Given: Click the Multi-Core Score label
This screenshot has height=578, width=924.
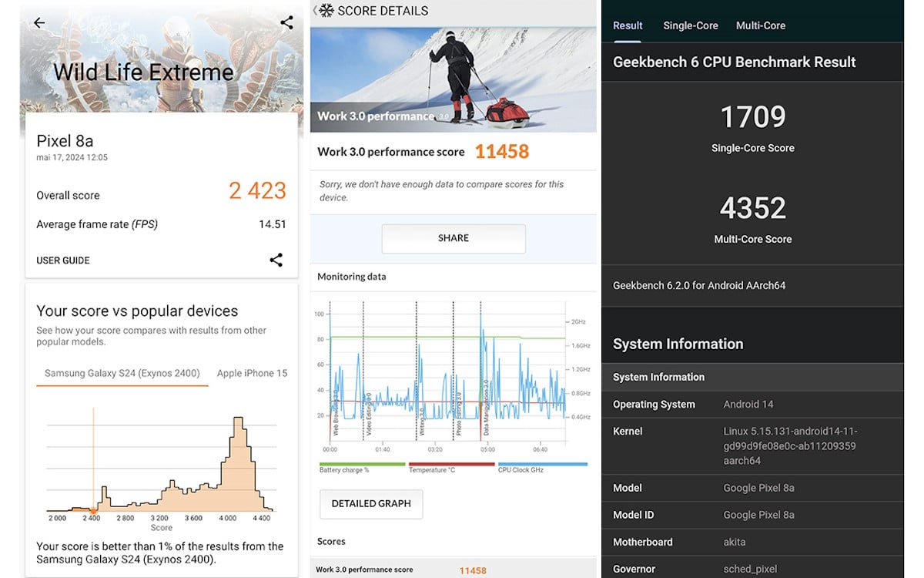Looking at the screenshot, I should point(753,239).
